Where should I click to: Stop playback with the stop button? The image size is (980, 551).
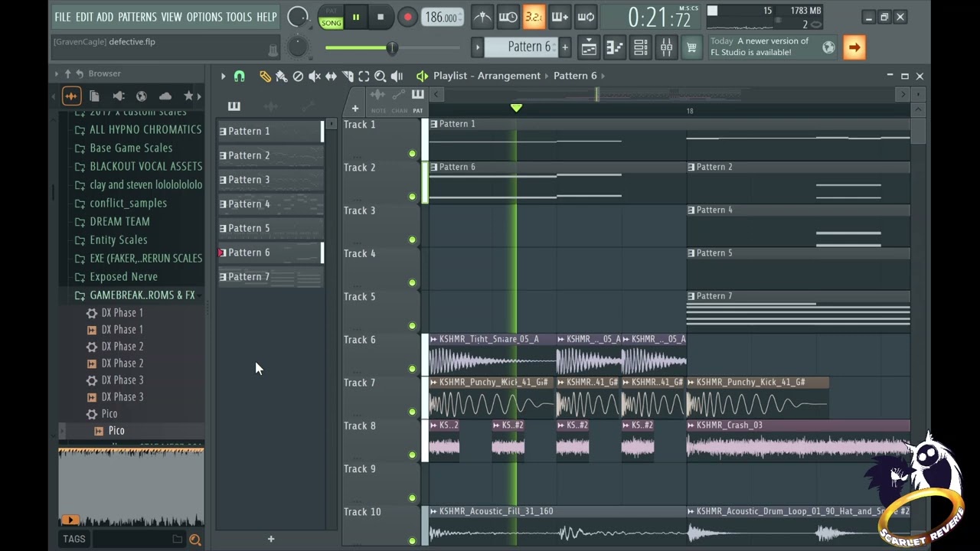pyautogui.click(x=381, y=17)
